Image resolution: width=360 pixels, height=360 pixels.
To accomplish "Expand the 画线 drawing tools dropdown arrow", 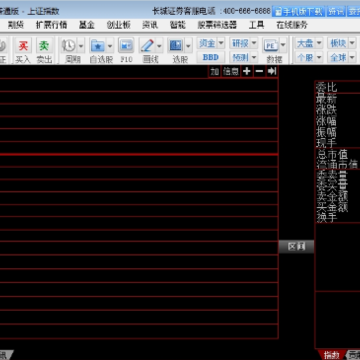I will click(159, 46).
